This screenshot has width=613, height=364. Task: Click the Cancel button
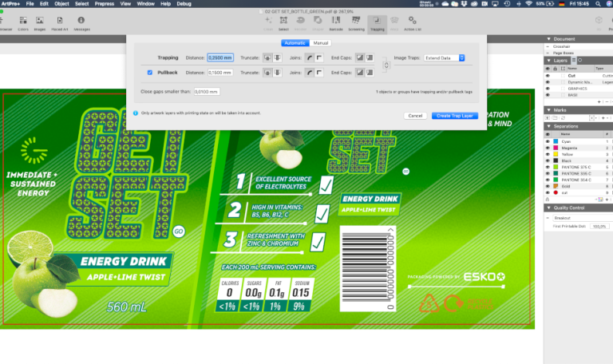(x=415, y=116)
